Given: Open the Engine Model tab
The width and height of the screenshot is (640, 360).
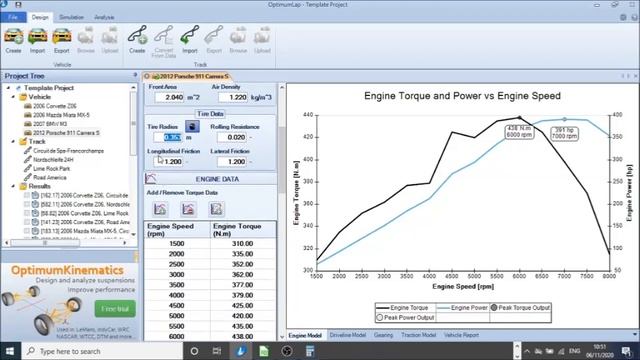Looking at the screenshot, I should click(x=305, y=335).
